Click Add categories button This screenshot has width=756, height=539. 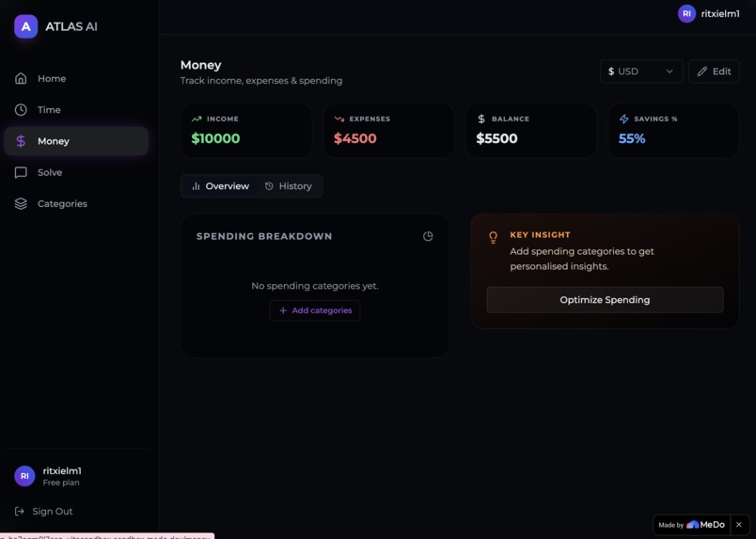click(315, 310)
